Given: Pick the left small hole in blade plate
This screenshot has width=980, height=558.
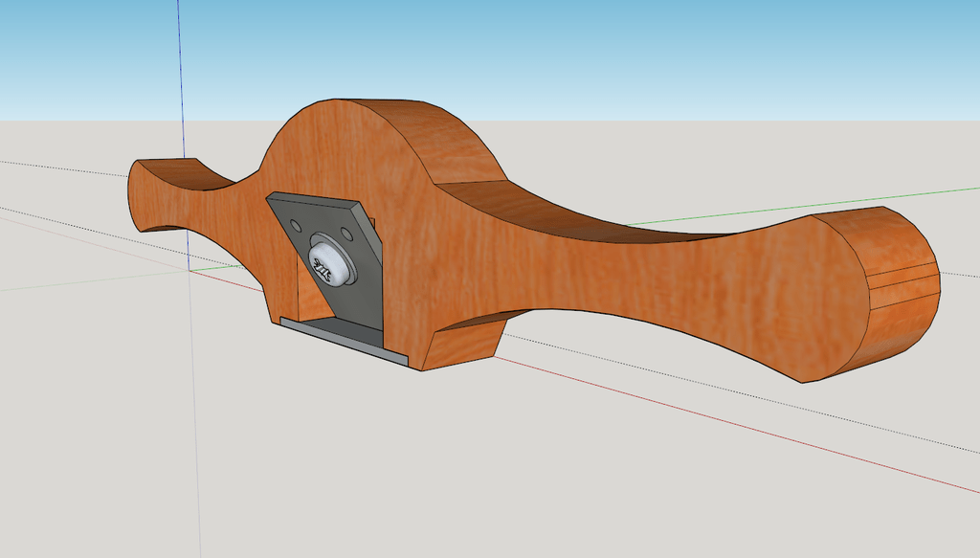Looking at the screenshot, I should (x=296, y=224).
